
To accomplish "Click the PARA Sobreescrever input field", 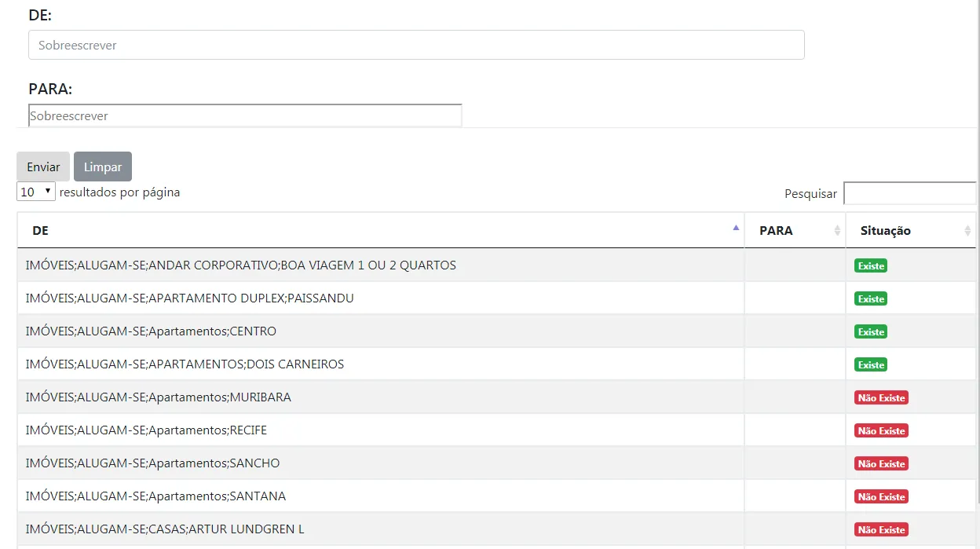I will (x=245, y=115).
